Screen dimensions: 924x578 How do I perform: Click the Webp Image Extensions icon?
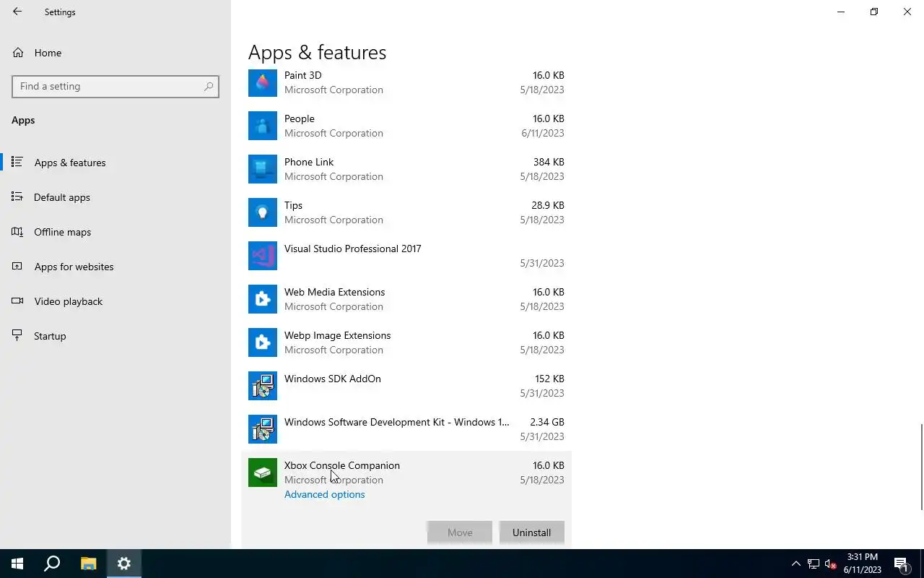[x=263, y=342]
